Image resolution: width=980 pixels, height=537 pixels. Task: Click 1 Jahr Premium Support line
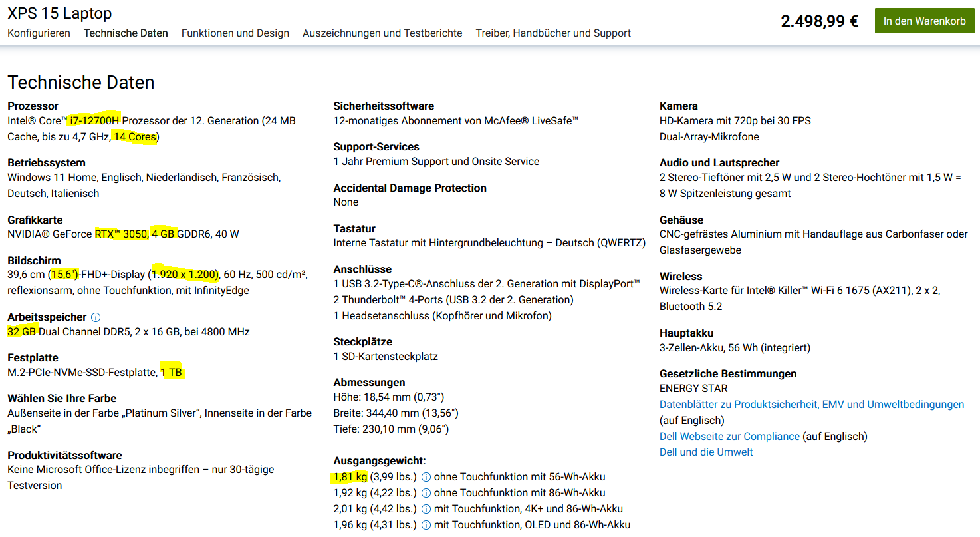[436, 161]
